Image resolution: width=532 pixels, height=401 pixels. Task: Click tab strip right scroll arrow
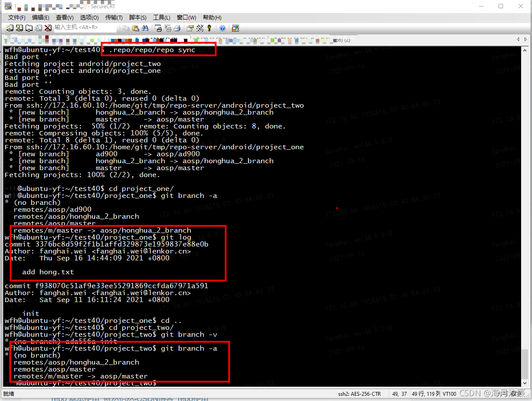click(x=526, y=40)
